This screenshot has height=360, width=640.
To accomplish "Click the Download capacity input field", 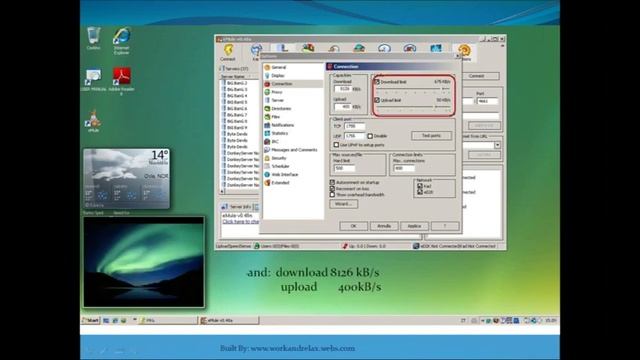I will [342, 89].
